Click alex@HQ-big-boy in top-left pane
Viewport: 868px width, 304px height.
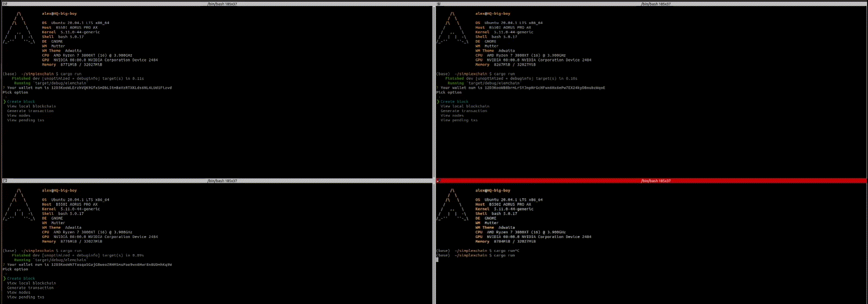tap(60, 14)
